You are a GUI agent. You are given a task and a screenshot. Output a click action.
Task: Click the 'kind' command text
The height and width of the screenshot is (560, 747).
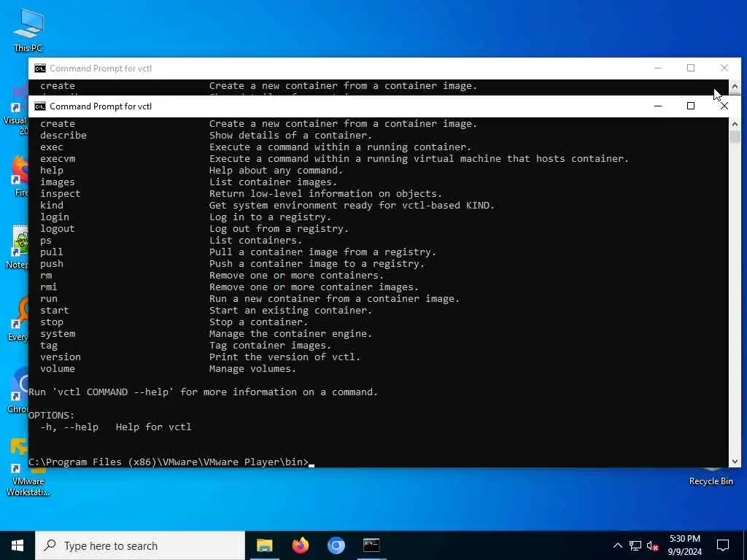click(52, 205)
